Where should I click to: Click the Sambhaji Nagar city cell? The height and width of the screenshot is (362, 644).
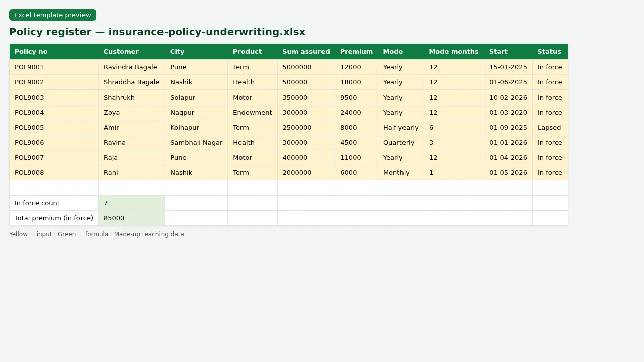click(x=196, y=143)
